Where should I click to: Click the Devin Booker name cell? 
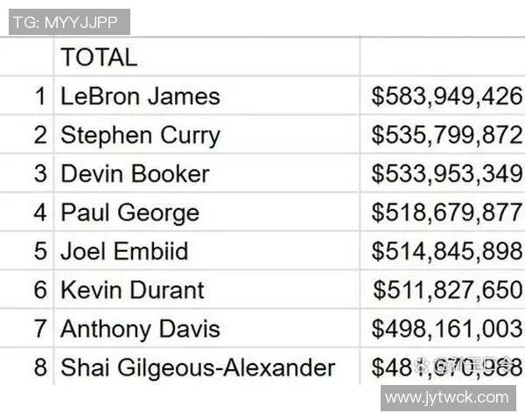135,174
